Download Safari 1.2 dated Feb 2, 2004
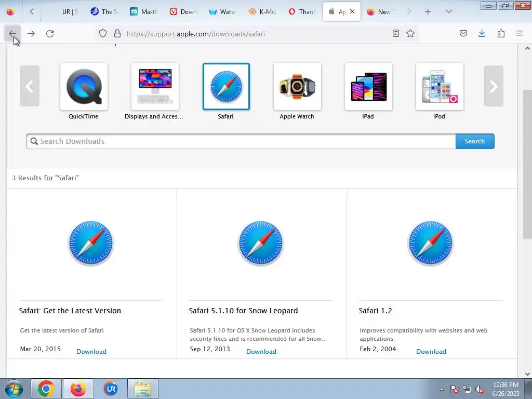 click(431, 352)
